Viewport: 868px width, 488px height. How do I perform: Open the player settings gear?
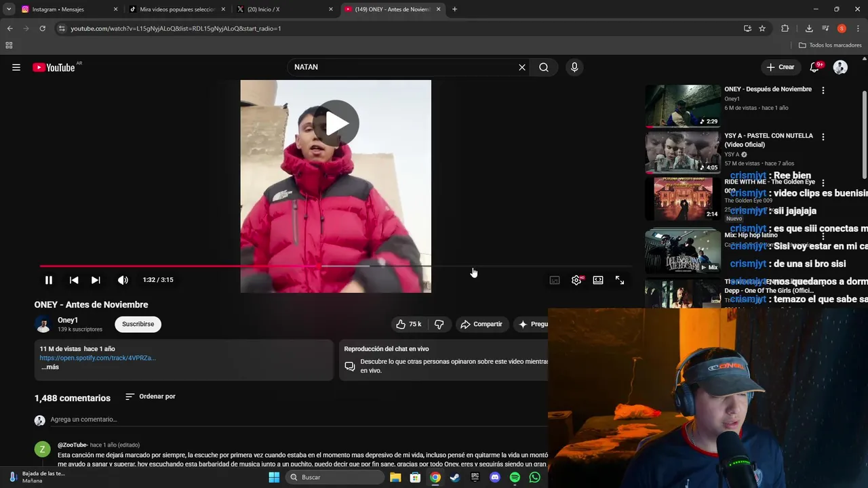pos(576,280)
